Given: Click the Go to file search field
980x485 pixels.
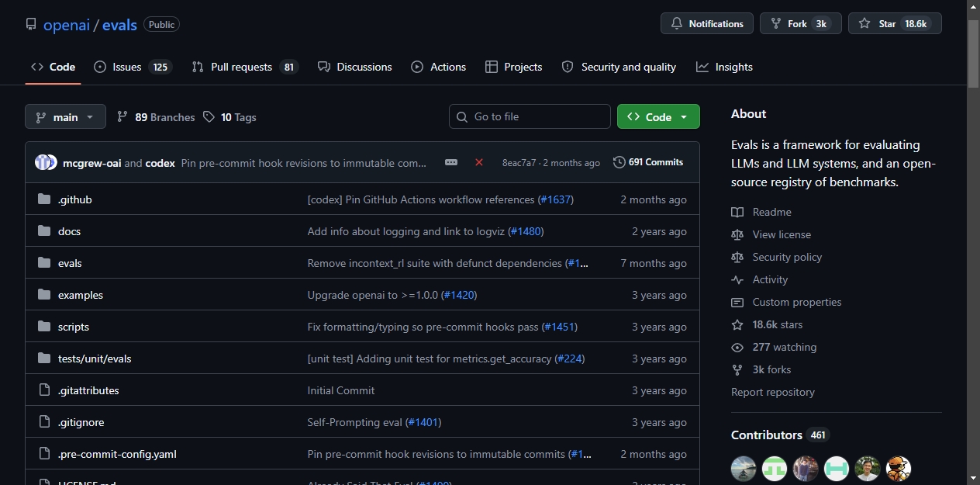Looking at the screenshot, I should pyautogui.click(x=530, y=116).
